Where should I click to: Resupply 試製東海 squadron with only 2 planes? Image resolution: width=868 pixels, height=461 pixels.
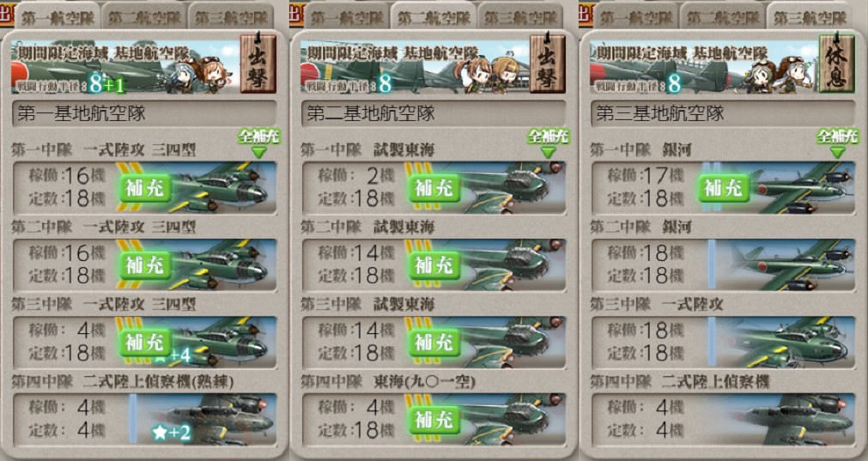[x=434, y=188]
